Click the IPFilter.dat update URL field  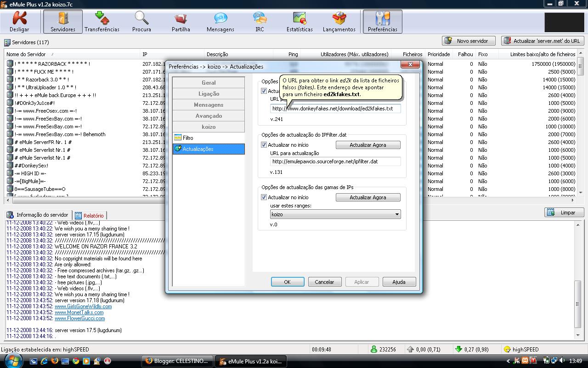pos(335,161)
